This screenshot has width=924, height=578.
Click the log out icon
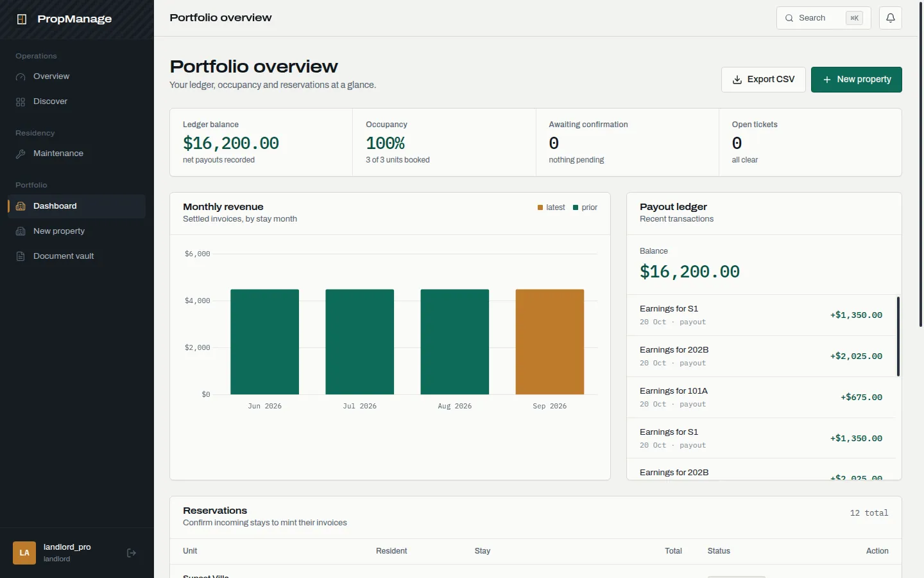click(132, 553)
